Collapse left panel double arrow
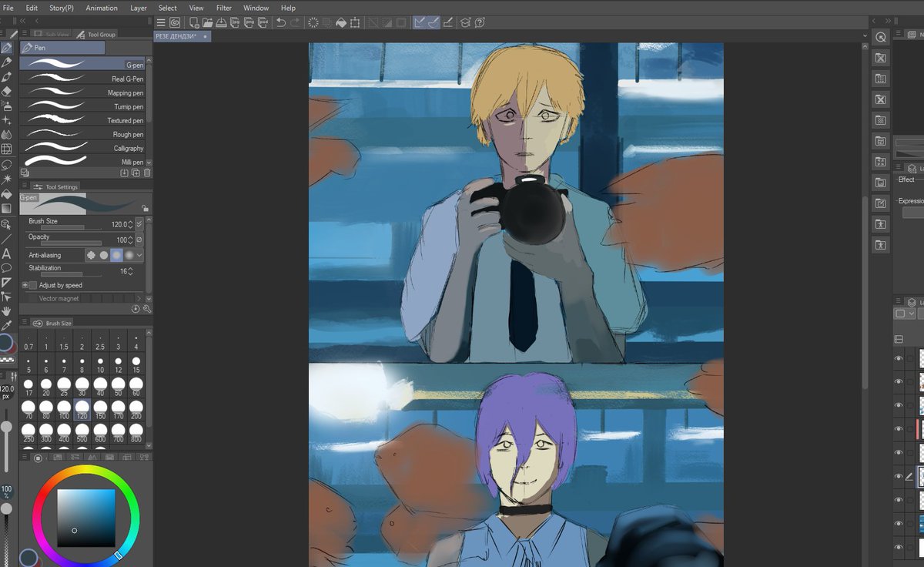The height and width of the screenshot is (567, 924). [21, 22]
